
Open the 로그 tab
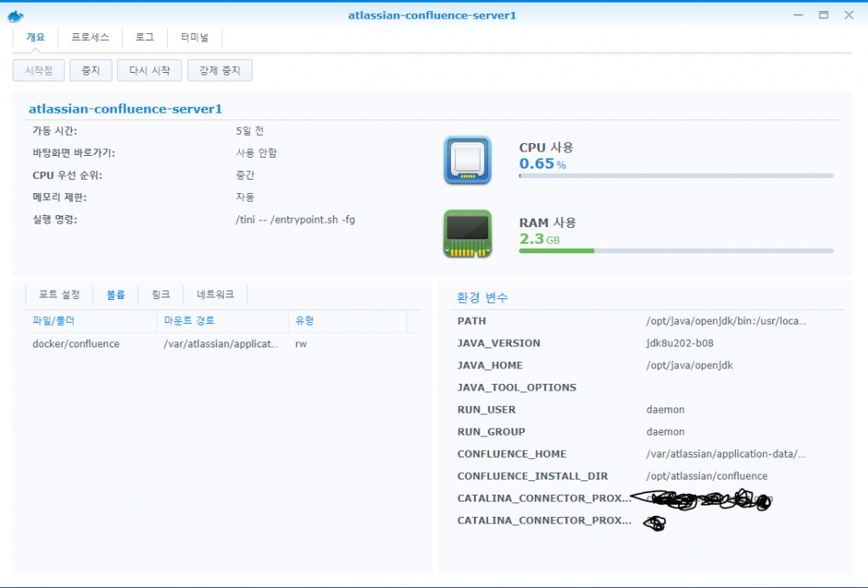[x=145, y=37]
